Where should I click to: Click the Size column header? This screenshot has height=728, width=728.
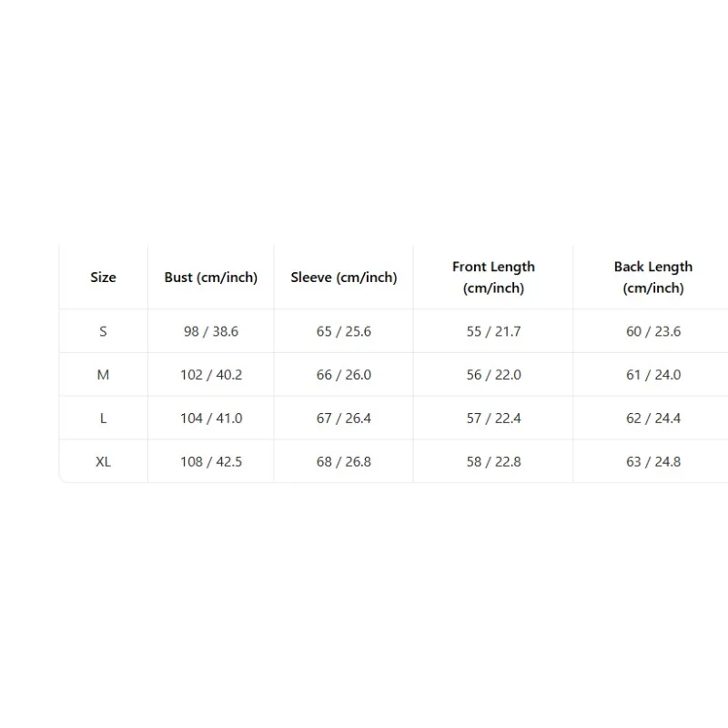(103, 278)
